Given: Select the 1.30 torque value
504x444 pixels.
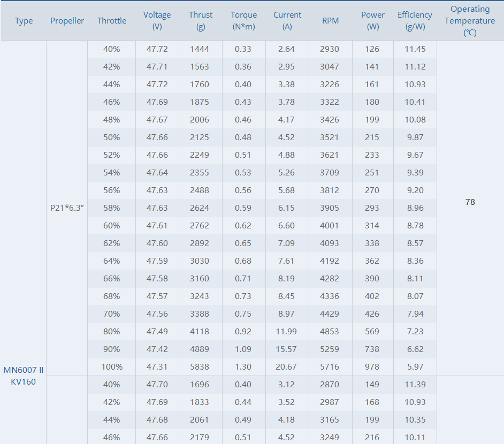Looking at the screenshot, I should pos(243,367).
